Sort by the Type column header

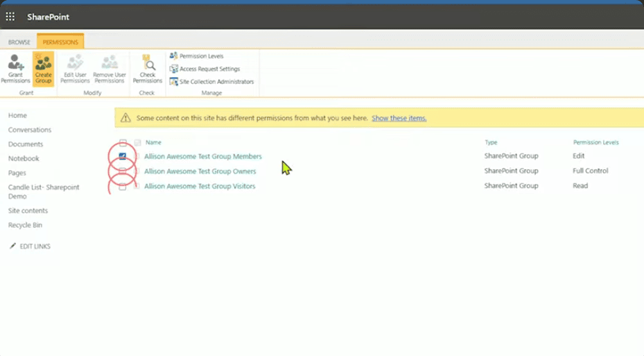pos(491,142)
